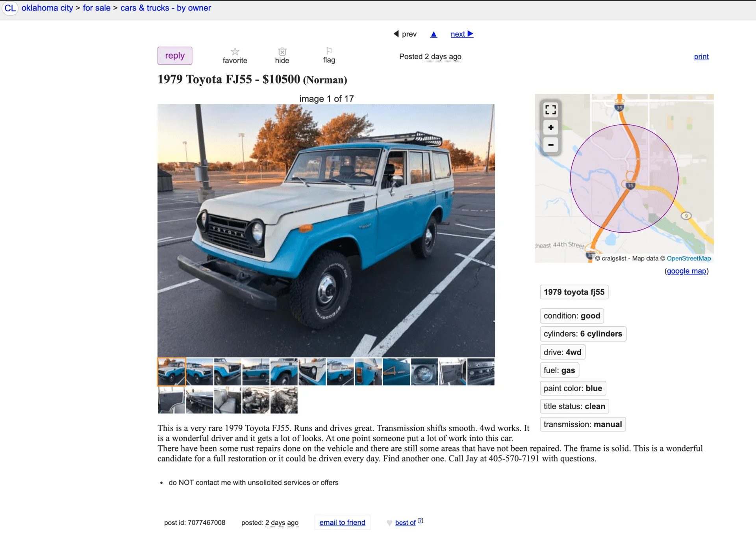The image size is (756, 548).
Task: Click the up triangle to return to listings
Action: point(434,34)
